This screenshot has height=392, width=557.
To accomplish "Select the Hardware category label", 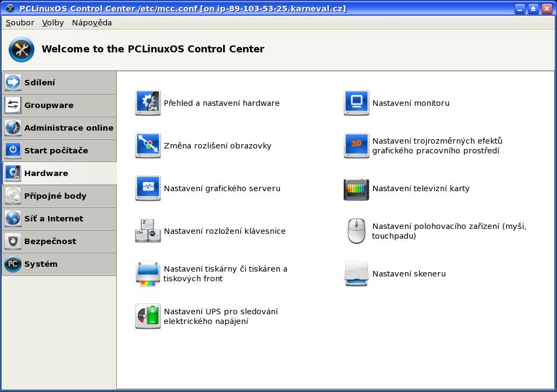I will click(x=46, y=173).
